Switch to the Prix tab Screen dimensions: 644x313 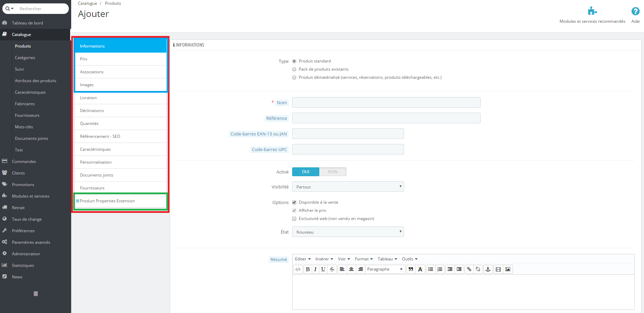pyautogui.click(x=121, y=59)
